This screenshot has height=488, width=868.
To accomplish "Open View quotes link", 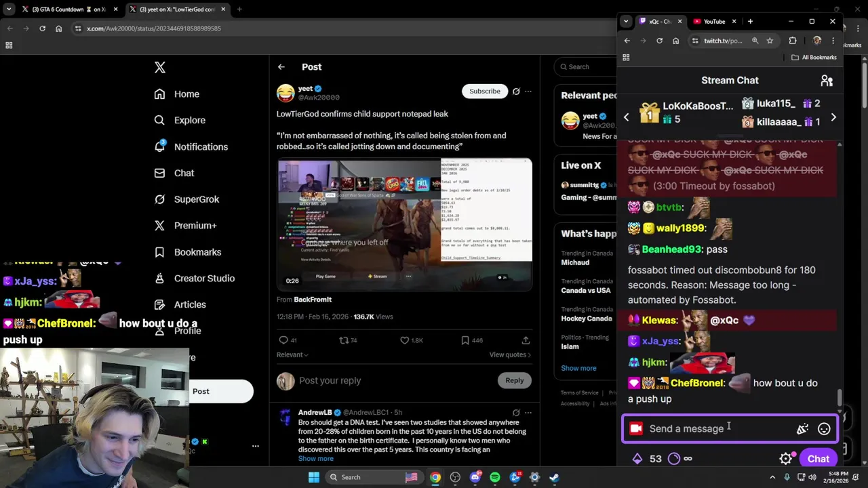I will point(510,354).
